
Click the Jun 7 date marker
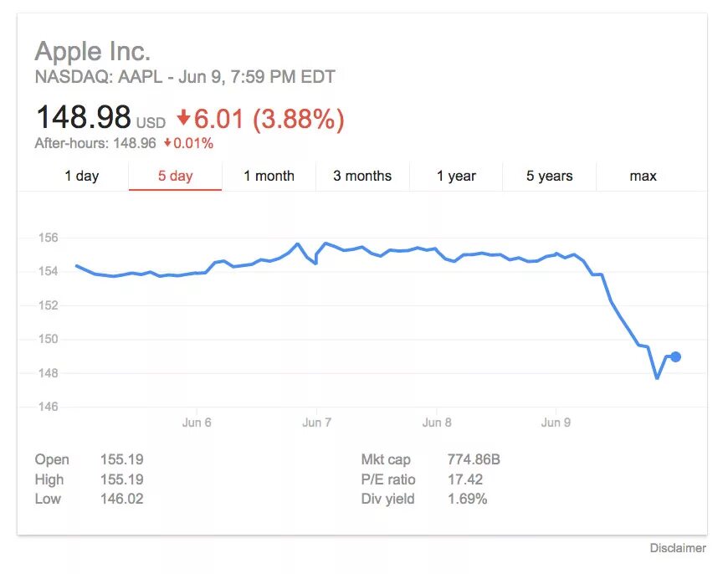(316, 423)
